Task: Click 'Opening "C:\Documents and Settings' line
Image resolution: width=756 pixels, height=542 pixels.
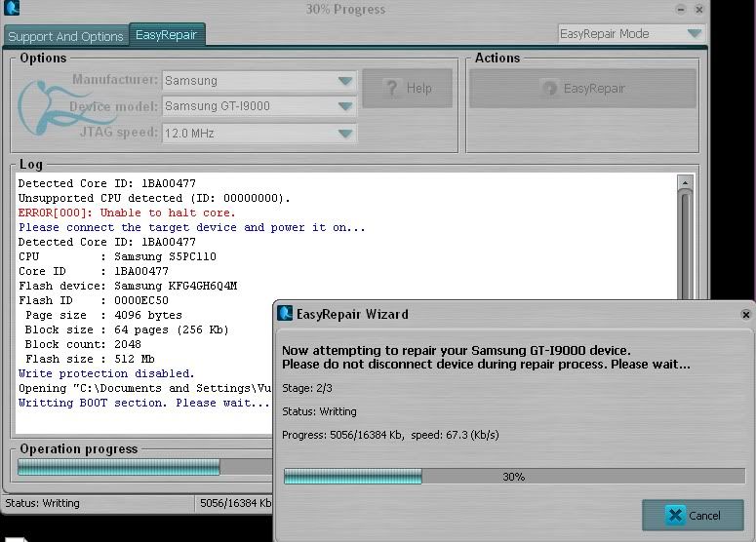Action: coord(145,388)
